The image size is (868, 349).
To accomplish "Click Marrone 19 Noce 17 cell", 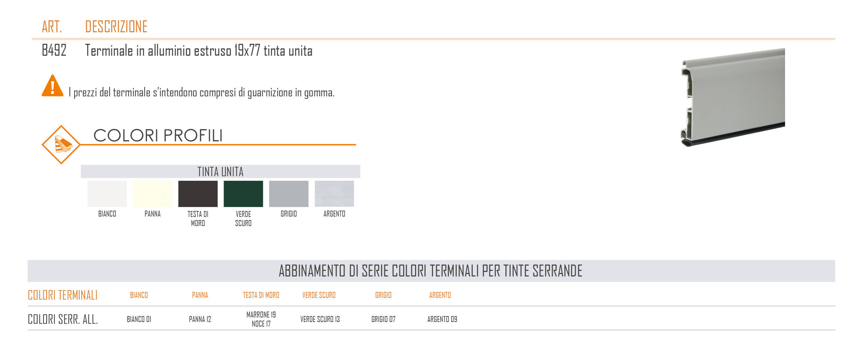I will 261,319.
